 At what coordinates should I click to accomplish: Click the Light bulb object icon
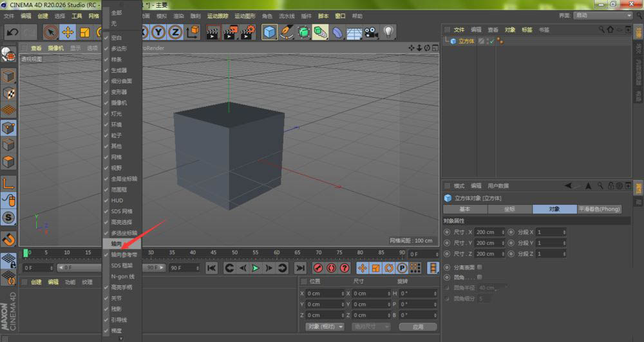(x=388, y=32)
